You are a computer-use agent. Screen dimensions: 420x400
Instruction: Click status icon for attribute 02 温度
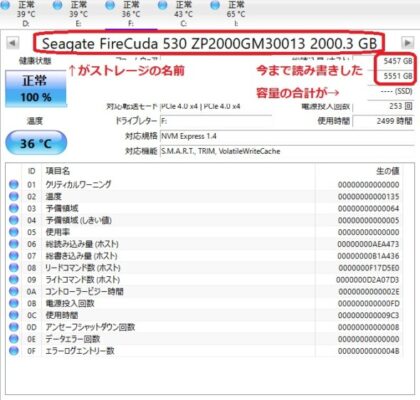(14, 196)
